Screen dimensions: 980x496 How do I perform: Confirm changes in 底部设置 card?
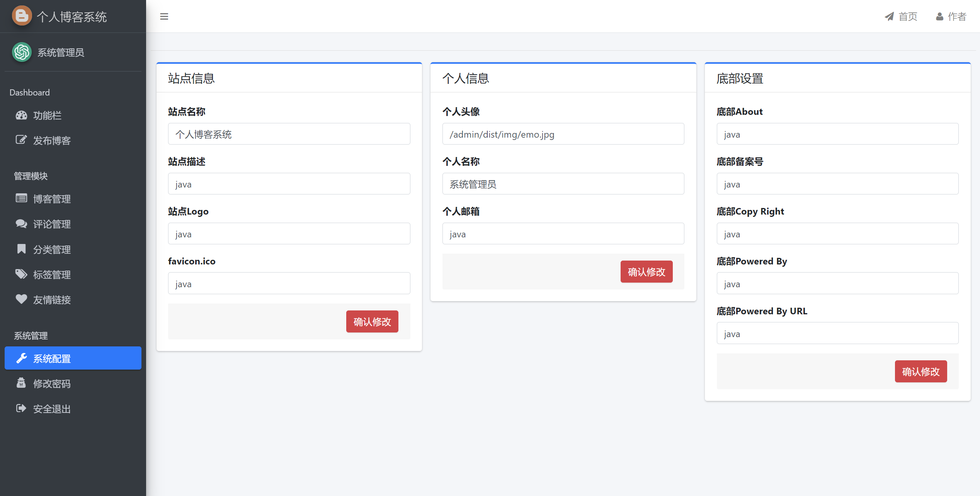(921, 371)
